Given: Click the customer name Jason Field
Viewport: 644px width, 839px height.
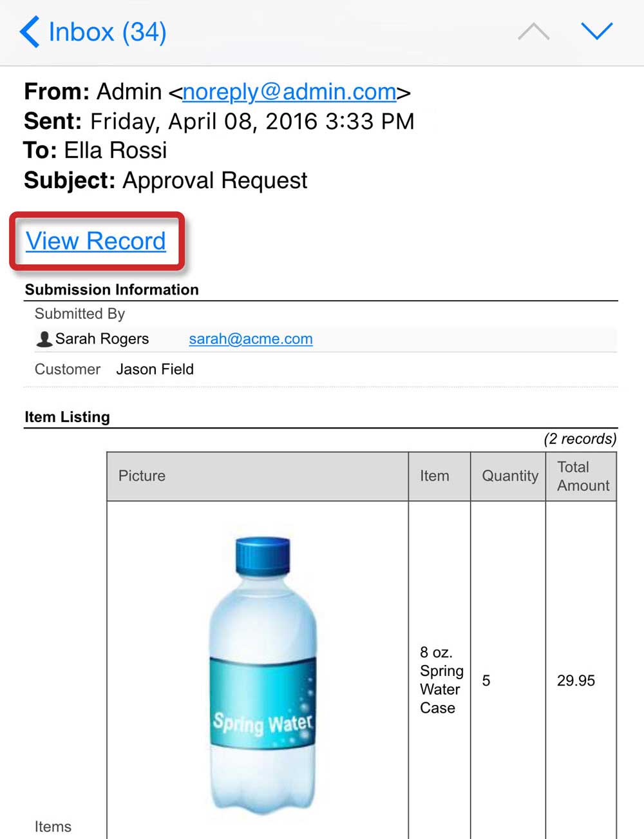Looking at the screenshot, I should click(x=155, y=369).
